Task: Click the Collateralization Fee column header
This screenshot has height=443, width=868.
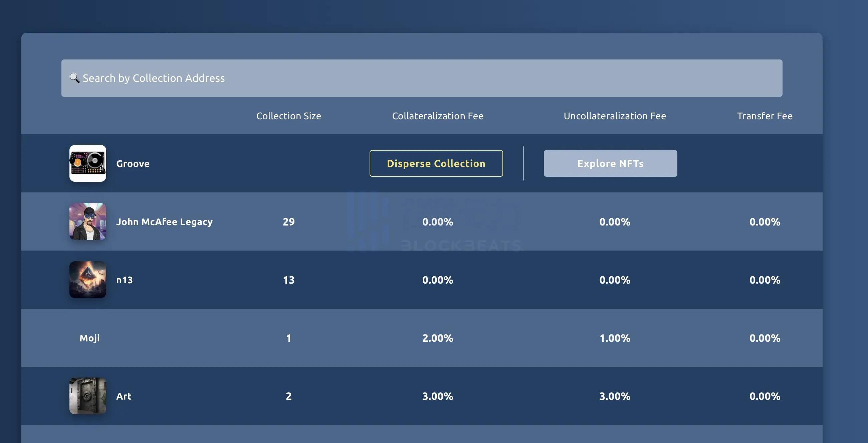Action: point(437,116)
